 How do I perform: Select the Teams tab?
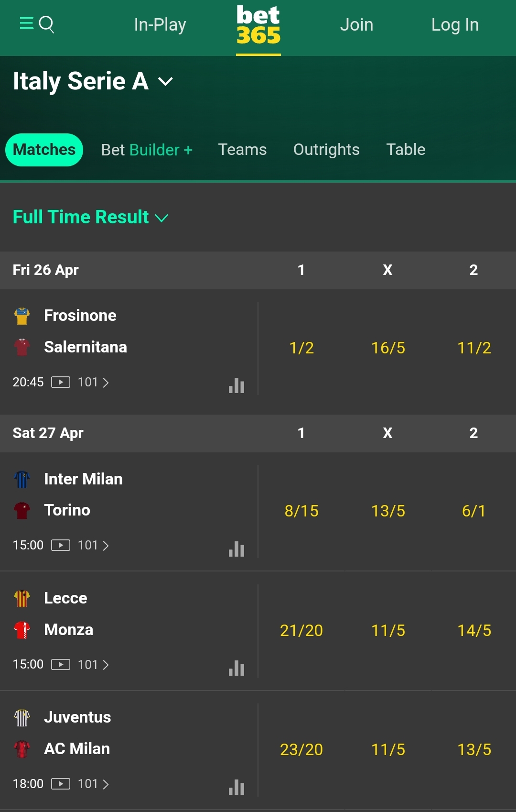point(242,150)
